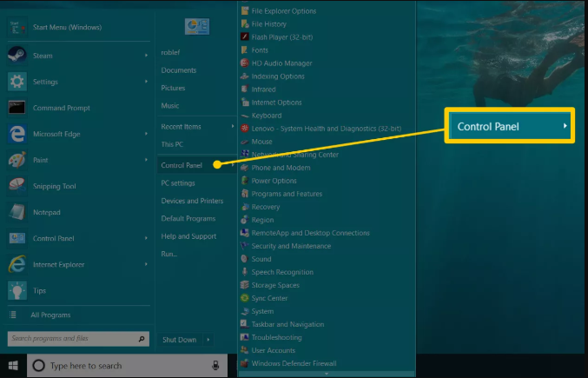Click the taskbar microphone icon
This screenshot has width=588, height=378.
215,365
